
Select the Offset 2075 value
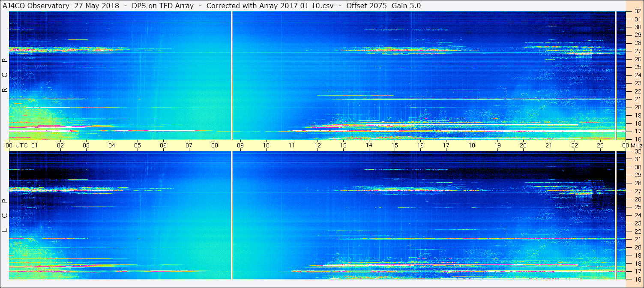point(366,6)
